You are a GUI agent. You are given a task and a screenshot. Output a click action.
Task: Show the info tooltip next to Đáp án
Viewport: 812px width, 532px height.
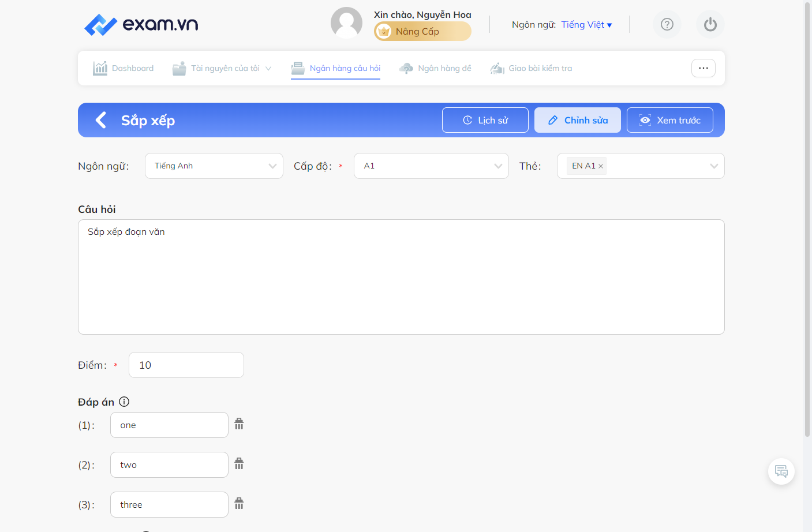[124, 402]
